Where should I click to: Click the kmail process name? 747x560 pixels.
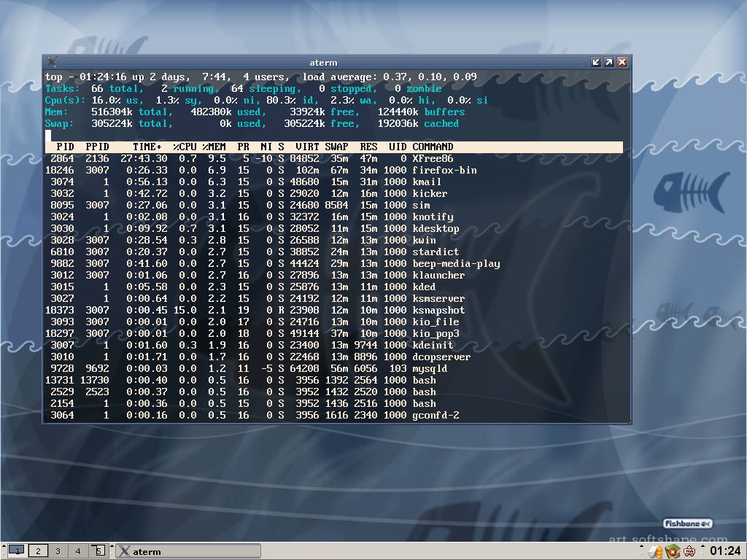427,182
